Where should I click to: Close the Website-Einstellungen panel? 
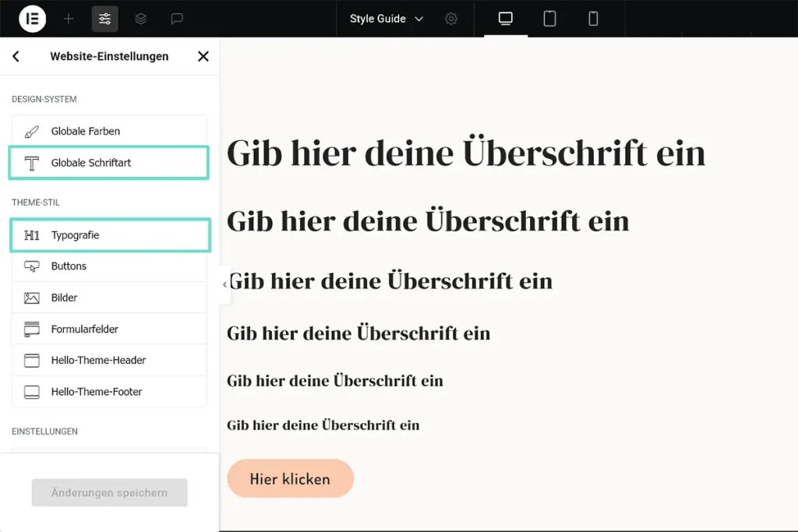coord(203,56)
